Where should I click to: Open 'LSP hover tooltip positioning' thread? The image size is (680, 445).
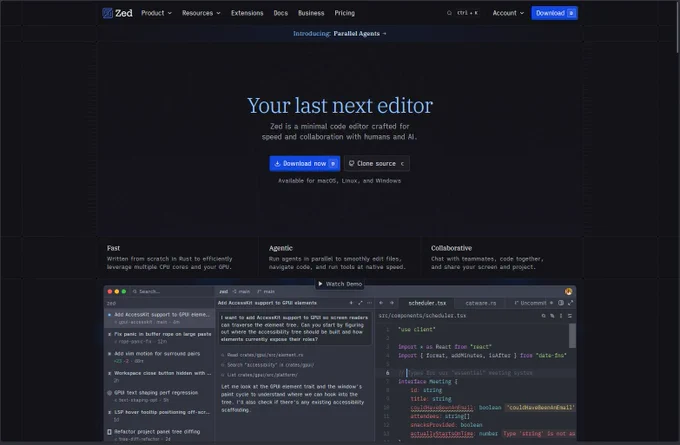click(159, 416)
